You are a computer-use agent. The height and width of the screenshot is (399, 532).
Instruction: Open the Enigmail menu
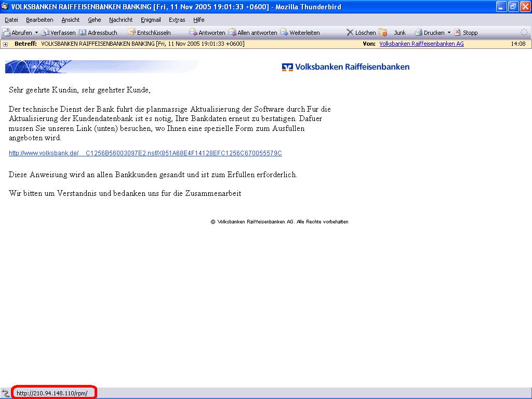tap(151, 20)
